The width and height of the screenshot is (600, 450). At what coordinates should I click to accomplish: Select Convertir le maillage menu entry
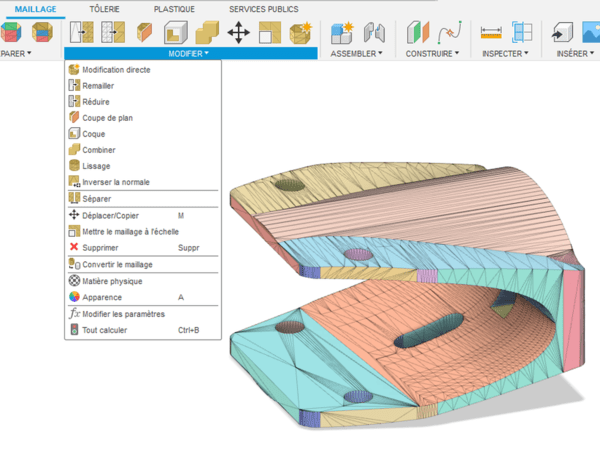(x=117, y=264)
